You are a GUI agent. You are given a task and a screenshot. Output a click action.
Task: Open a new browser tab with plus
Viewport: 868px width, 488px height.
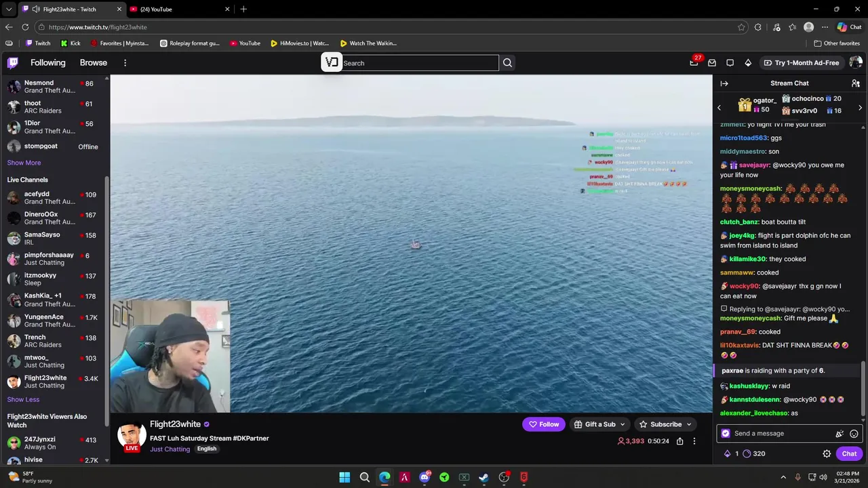[243, 9]
